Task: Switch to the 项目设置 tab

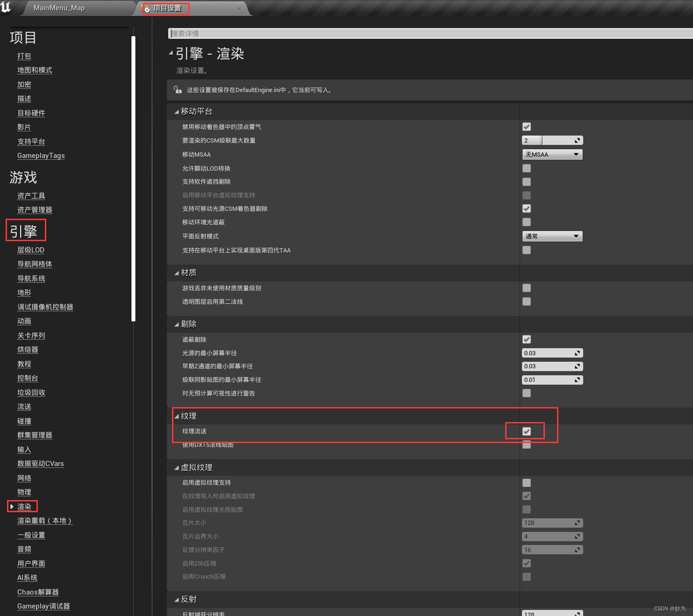Action: 167,8
